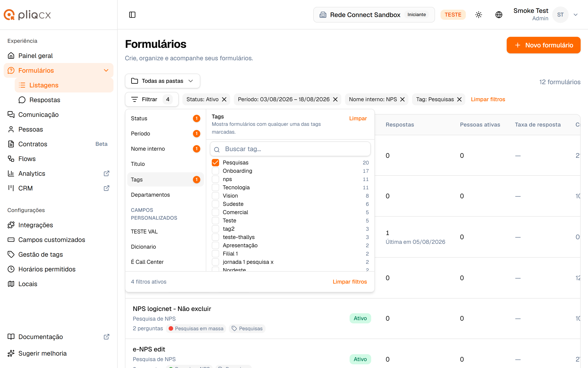588x368 pixels.
Task: Toggle the sidebar collapse icon
Action: (x=132, y=14)
